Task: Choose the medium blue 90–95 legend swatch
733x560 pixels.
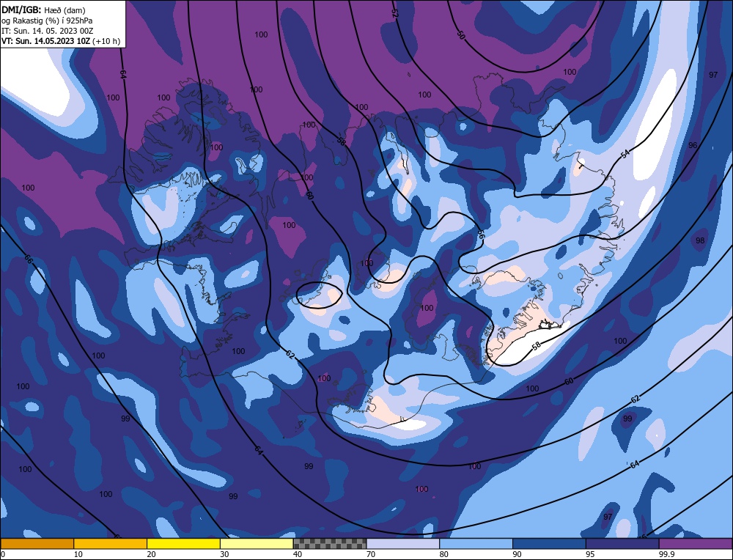Action: pyautogui.click(x=549, y=543)
